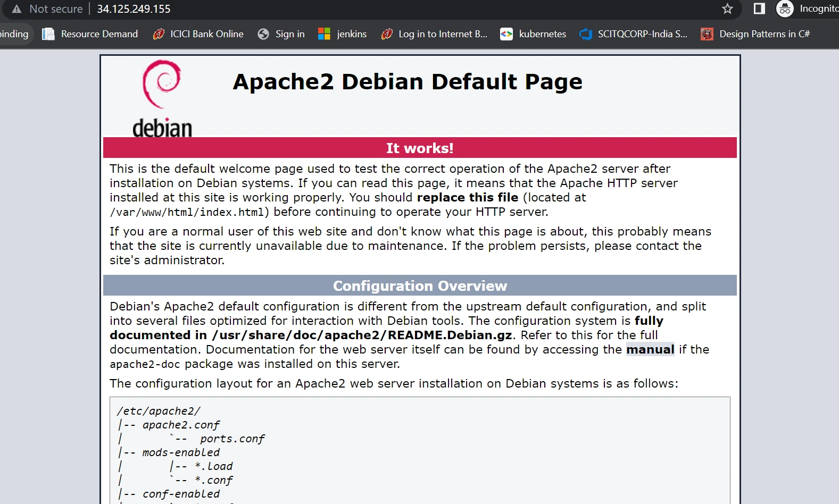Image resolution: width=839 pixels, height=504 pixels.
Task: Click the ports.conf line in tree
Action: (x=232, y=439)
